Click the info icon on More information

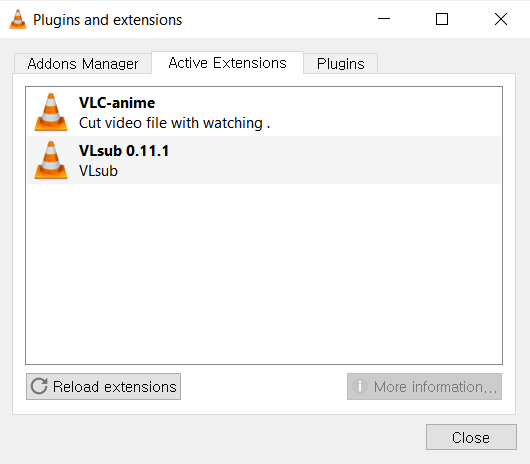360,386
